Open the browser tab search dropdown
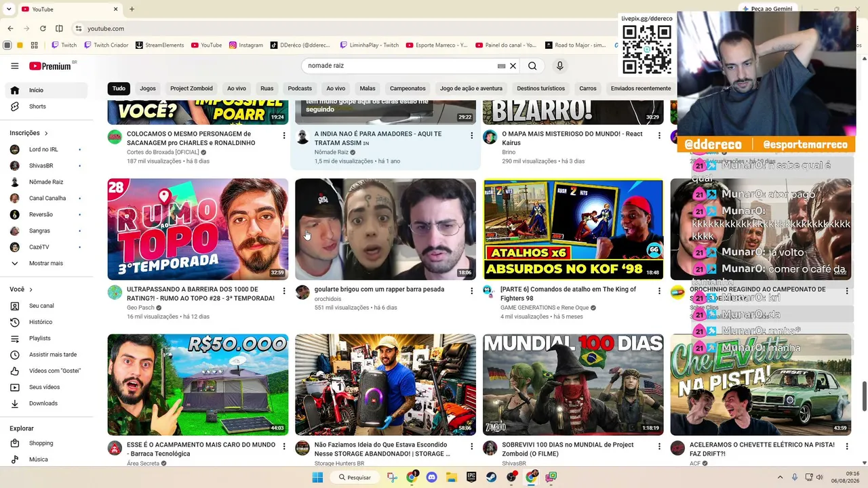Viewport: 868px width, 488px height. (9, 9)
